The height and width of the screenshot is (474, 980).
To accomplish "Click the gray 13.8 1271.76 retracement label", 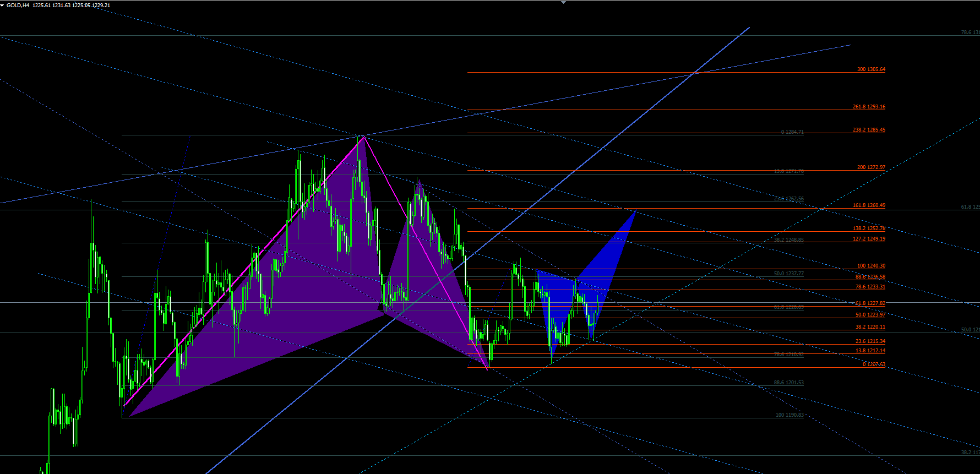I will [x=789, y=171].
